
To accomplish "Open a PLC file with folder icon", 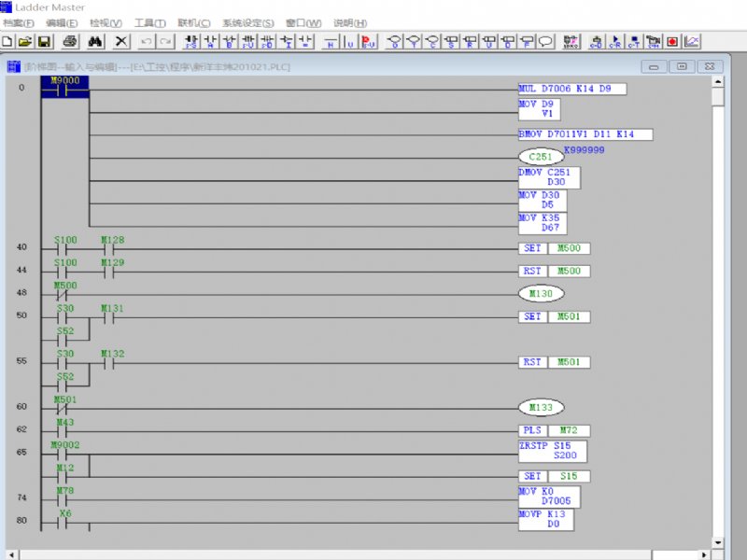I will tap(25, 41).
